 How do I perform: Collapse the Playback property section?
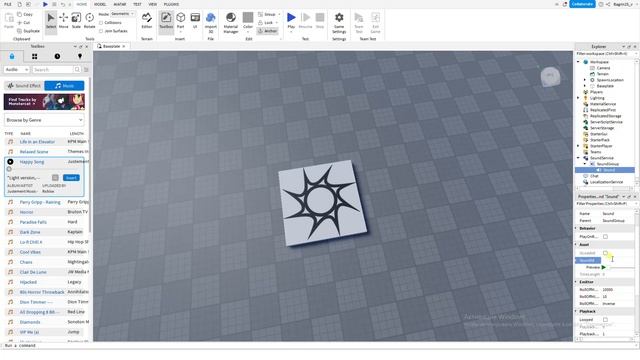coord(576,311)
